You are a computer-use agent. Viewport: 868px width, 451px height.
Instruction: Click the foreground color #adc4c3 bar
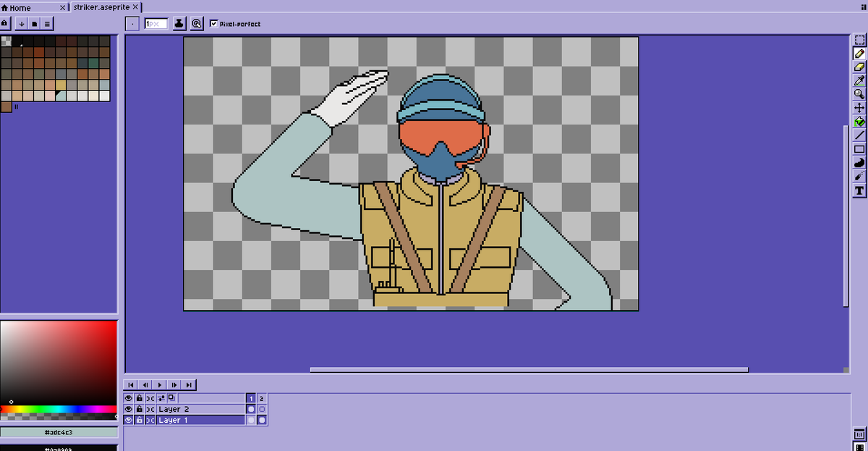coord(59,432)
